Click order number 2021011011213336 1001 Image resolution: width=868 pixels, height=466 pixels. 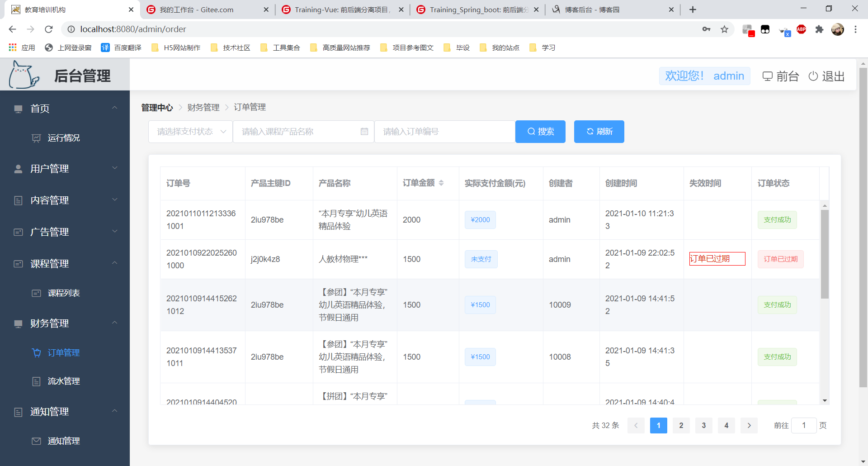(201, 220)
